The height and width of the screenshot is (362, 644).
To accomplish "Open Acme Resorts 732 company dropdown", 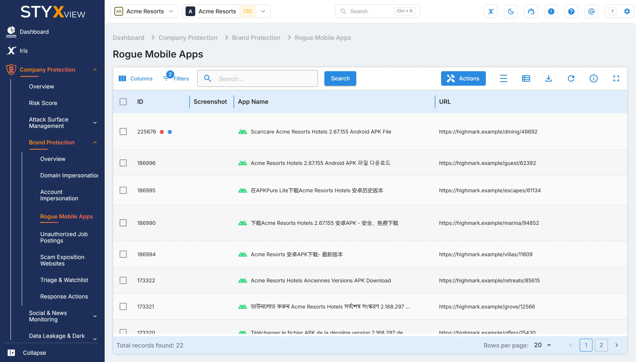I will [x=226, y=11].
